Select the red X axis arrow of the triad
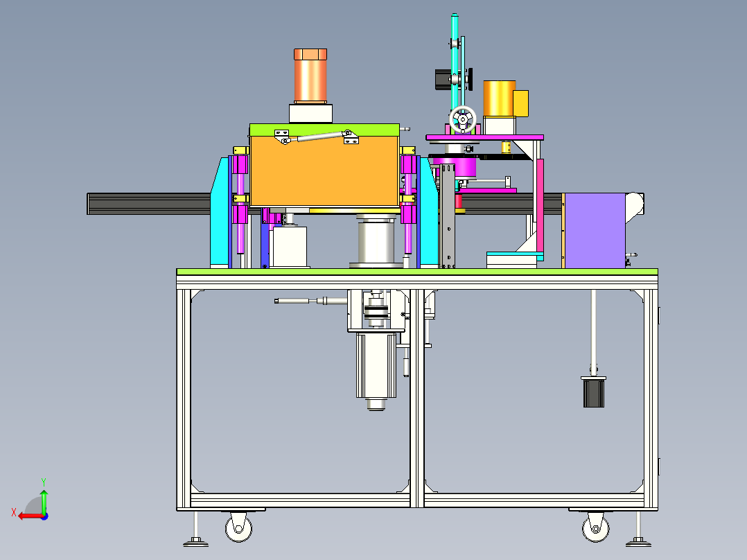Screen dimensions: 747x560 click(31, 516)
